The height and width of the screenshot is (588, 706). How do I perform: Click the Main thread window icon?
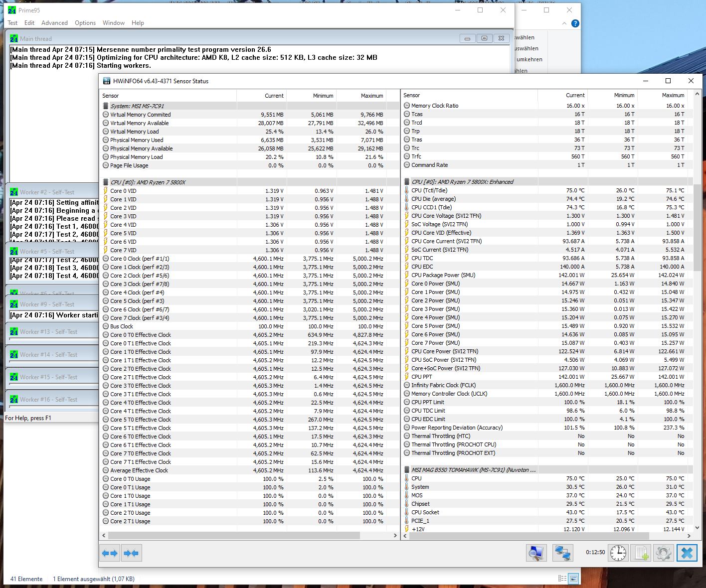click(14, 38)
